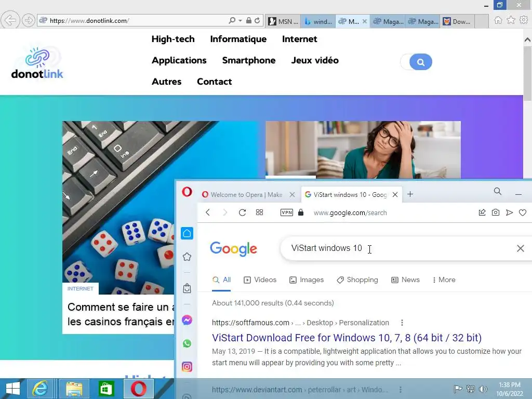Open Opera sidebar bookmarks star icon
This screenshot has height=399, width=532.
coord(187,257)
